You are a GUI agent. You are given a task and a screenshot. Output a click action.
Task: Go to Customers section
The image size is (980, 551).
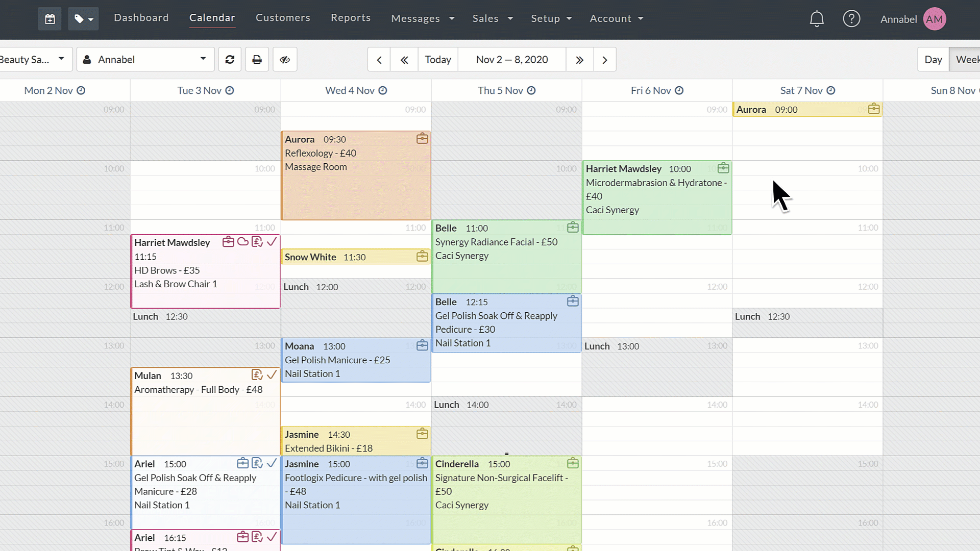pyautogui.click(x=283, y=18)
